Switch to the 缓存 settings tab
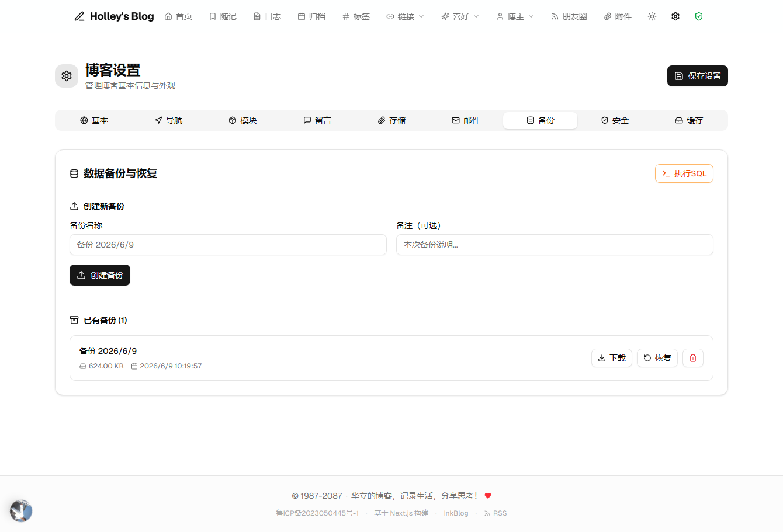 coord(689,120)
